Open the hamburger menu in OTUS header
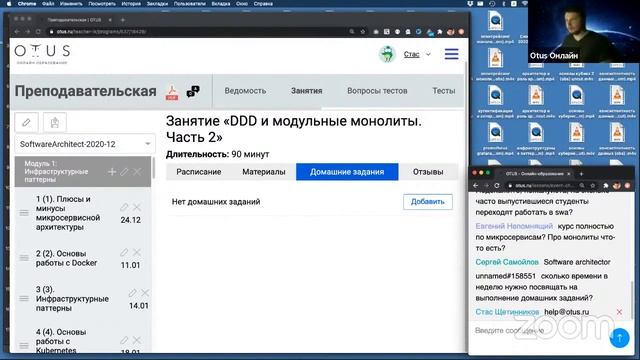640x360 pixels. [451, 54]
